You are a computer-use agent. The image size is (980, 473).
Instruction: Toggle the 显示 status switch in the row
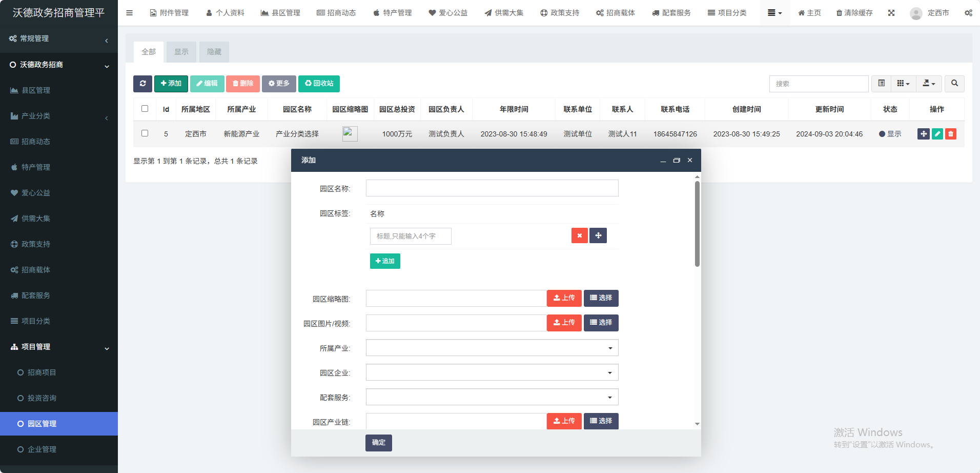tap(890, 134)
